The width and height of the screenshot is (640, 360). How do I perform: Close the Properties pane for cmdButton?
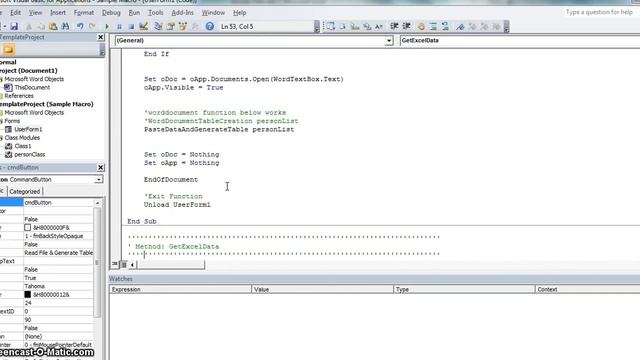pyautogui.click(x=100, y=167)
